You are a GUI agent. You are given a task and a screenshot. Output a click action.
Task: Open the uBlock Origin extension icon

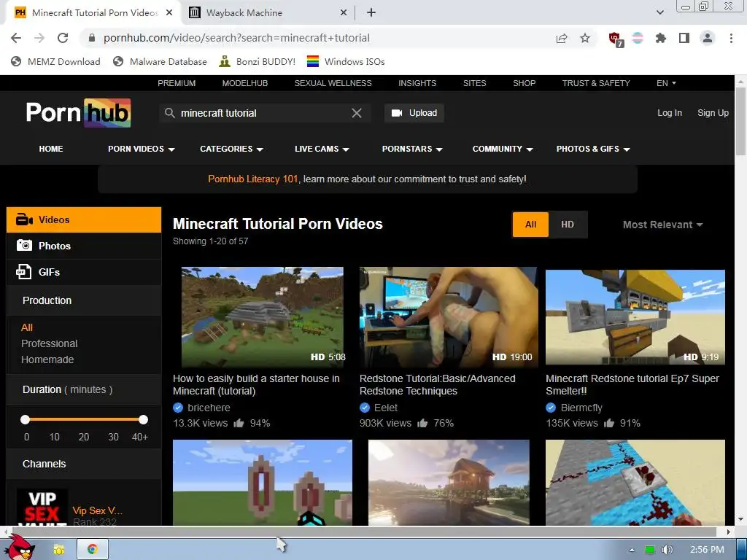pos(615,39)
